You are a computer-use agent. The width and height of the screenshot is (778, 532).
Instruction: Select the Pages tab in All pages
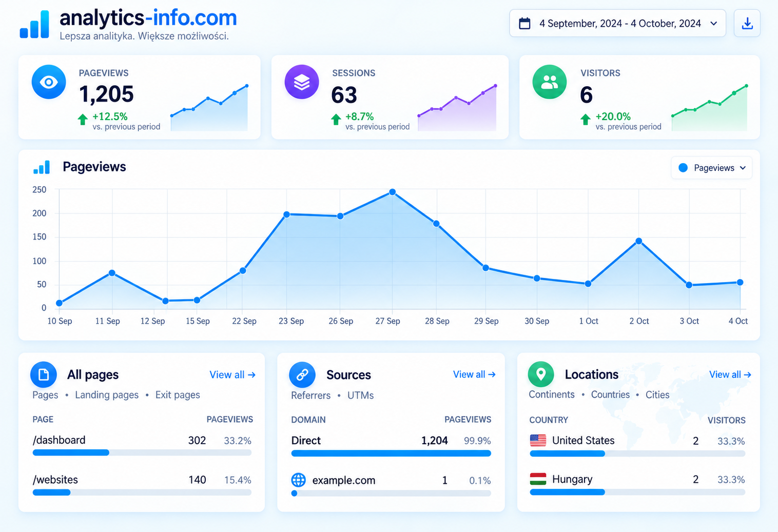pos(45,395)
